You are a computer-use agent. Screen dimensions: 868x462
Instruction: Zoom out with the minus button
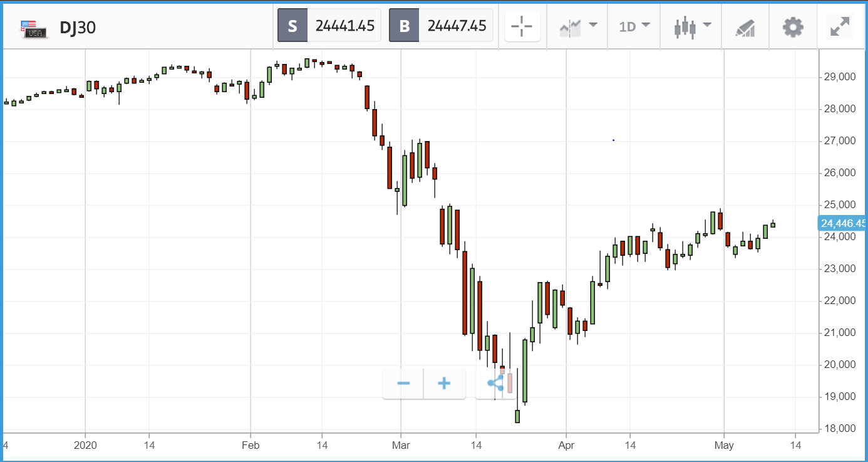[403, 384]
